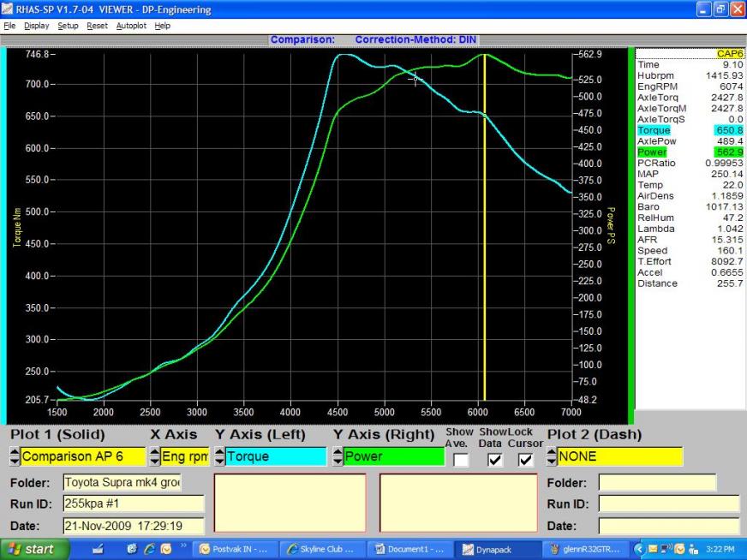This screenshot has height=560, width=747.
Task: Open the Setup menu
Action: click(68, 26)
